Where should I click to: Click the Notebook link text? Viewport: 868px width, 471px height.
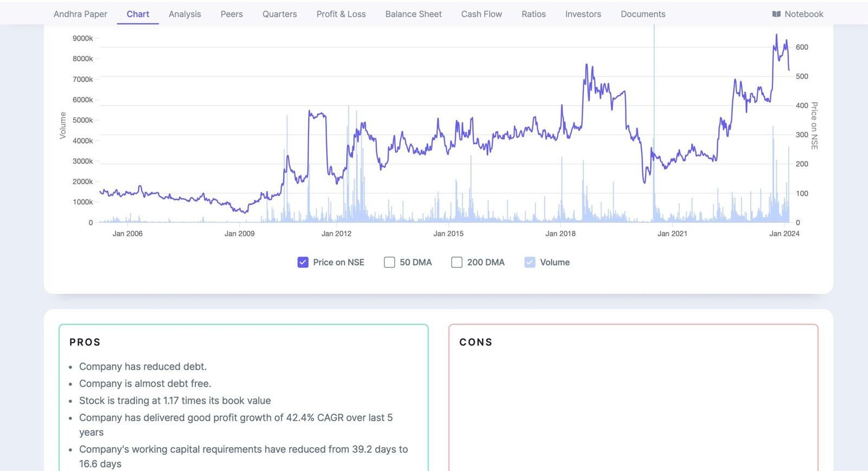click(x=803, y=14)
